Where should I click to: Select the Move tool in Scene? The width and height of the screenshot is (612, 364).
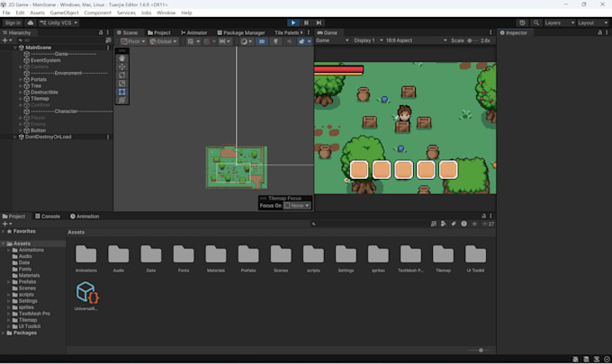tap(121, 67)
